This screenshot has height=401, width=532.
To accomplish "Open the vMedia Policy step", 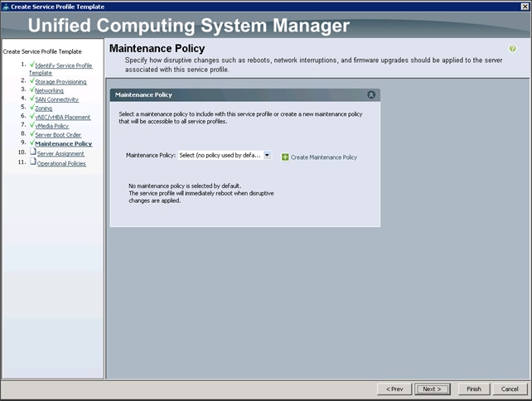I will click(x=52, y=126).
